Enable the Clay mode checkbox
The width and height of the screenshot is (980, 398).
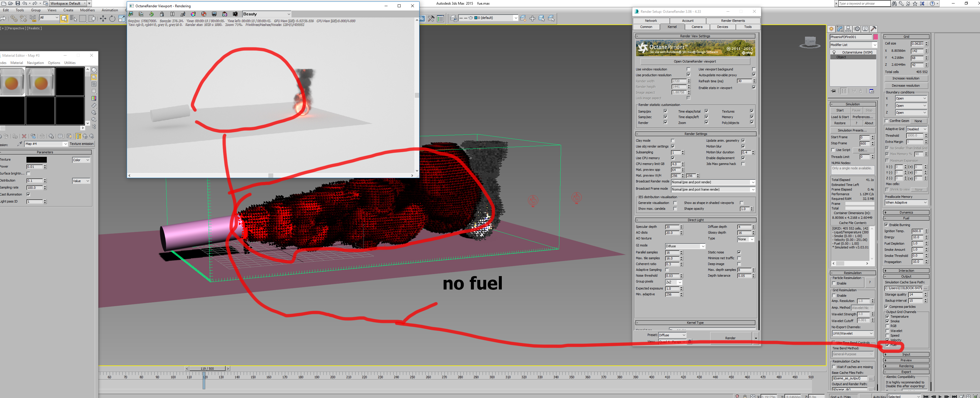point(673,141)
